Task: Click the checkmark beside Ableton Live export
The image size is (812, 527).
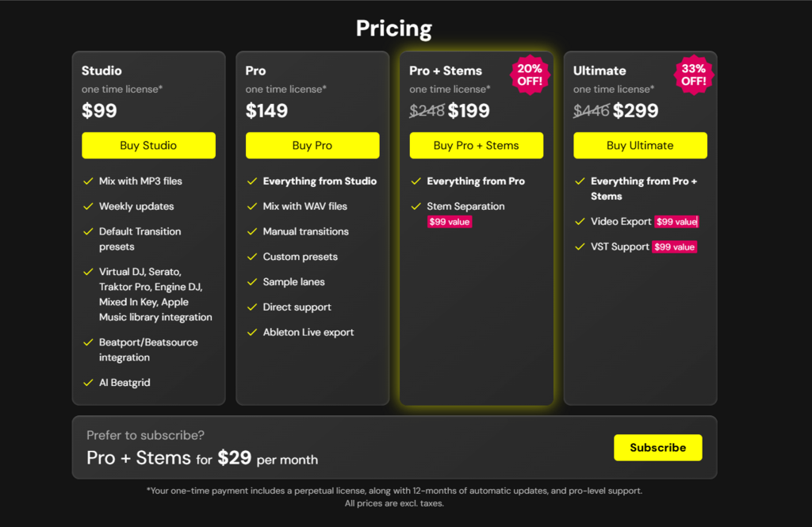Action: 252,332
